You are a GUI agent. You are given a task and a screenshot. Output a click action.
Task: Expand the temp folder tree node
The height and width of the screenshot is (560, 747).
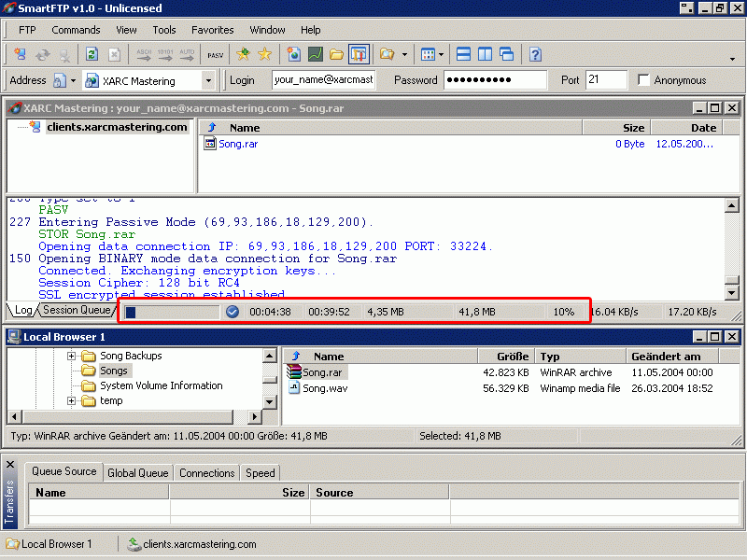(71, 400)
